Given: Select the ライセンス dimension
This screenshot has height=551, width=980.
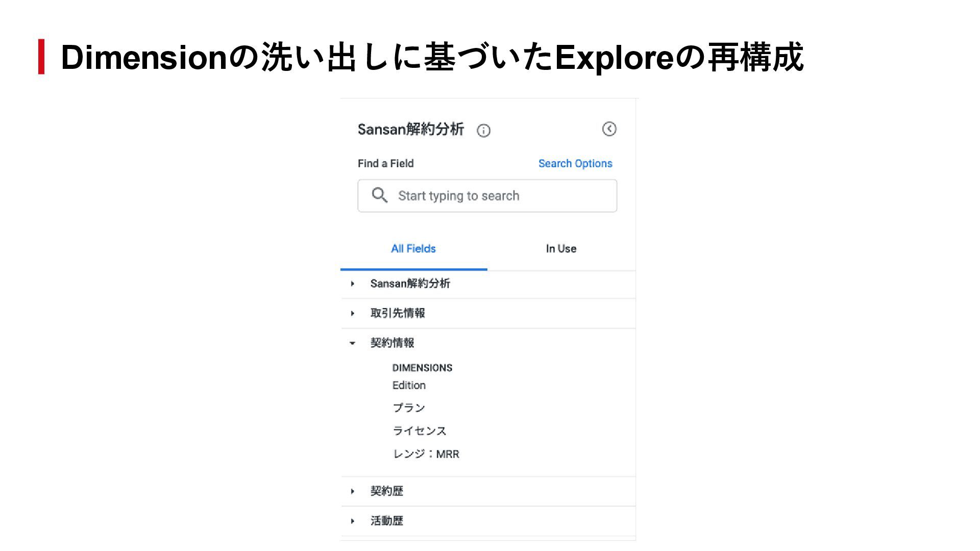Looking at the screenshot, I should (419, 431).
